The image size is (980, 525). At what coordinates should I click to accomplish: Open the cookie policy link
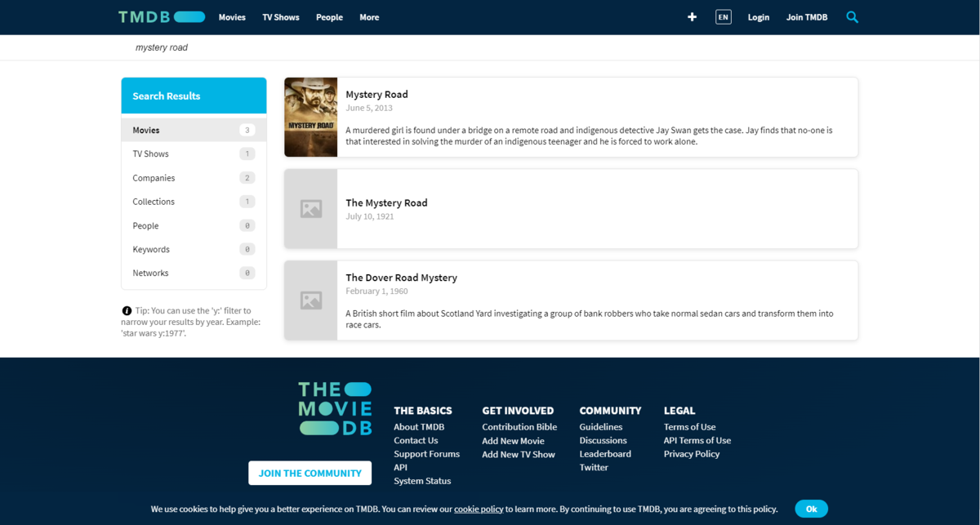tap(479, 509)
